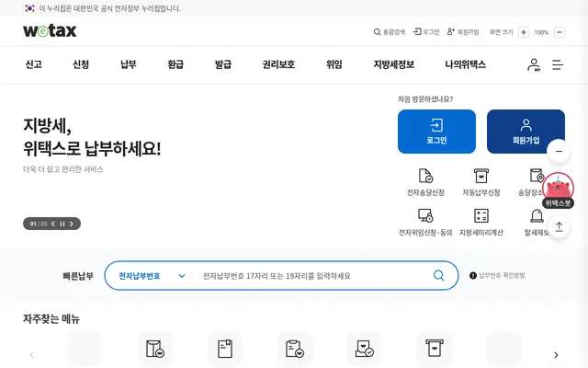Pause the banner slideshow
Screen dimensions: 588x368
tap(62, 224)
